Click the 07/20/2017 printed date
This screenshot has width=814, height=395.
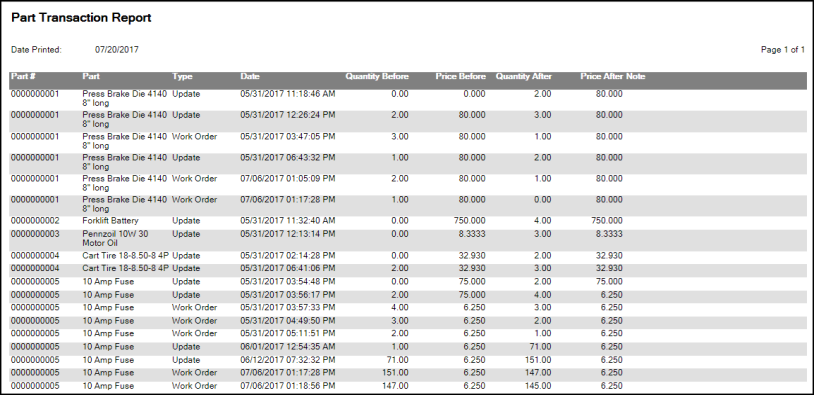pyautogui.click(x=117, y=50)
